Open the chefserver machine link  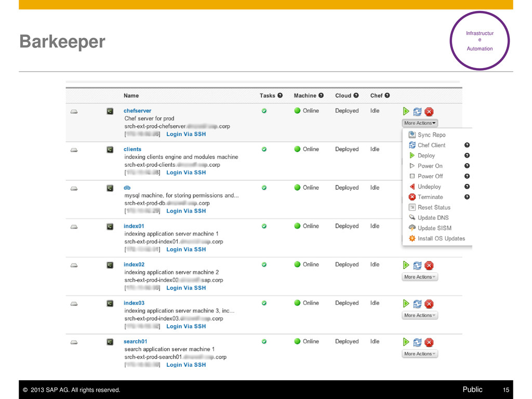click(x=137, y=111)
